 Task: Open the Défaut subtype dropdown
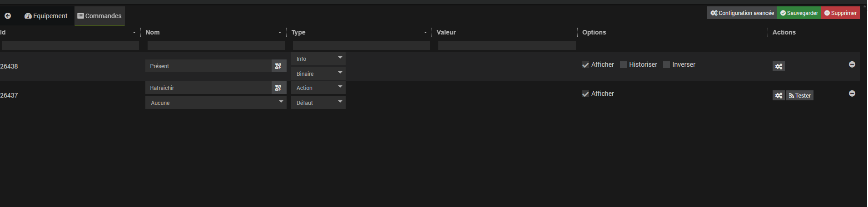point(318,103)
